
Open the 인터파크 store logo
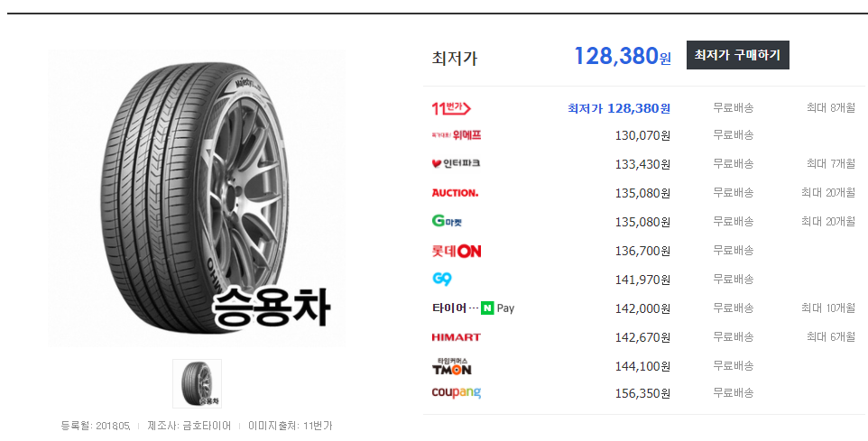pos(457,164)
